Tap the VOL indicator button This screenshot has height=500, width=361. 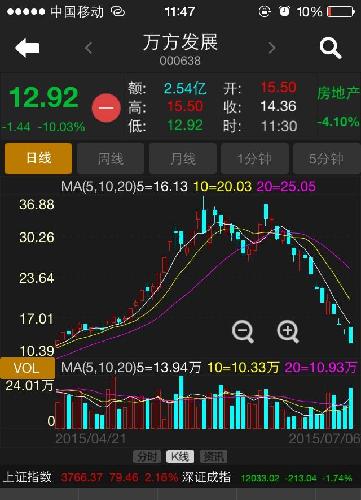click(27, 368)
